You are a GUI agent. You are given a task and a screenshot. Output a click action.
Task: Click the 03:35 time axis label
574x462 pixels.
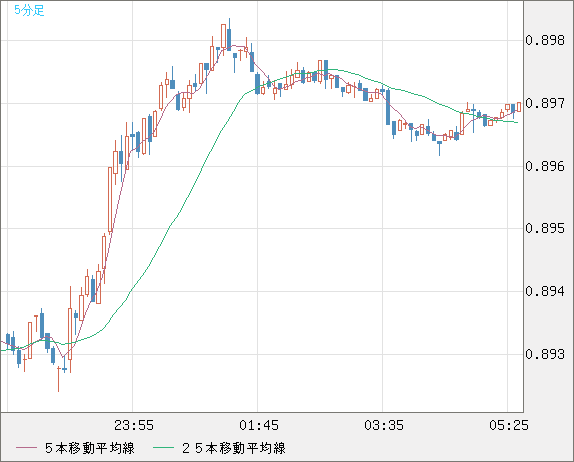384,425
